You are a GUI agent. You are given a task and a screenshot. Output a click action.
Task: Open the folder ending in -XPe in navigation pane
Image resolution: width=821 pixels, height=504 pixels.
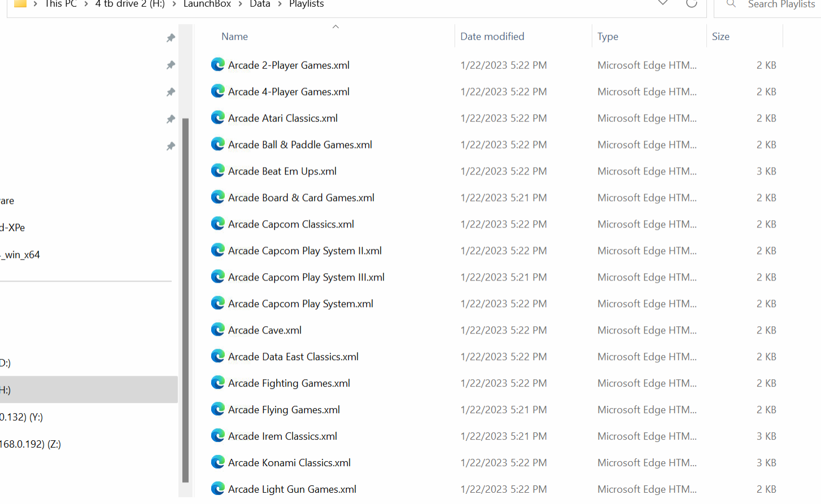[12, 227]
